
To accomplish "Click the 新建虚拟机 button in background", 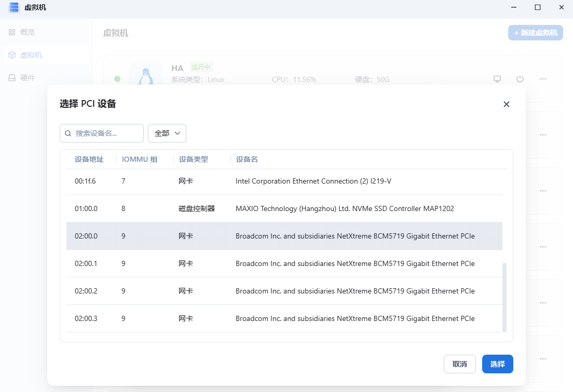I will coord(535,33).
